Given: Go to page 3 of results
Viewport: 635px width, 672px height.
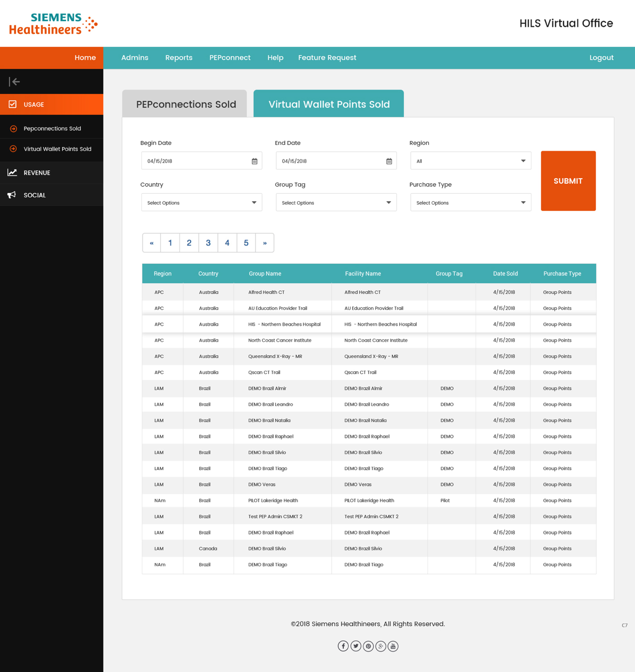Looking at the screenshot, I should click(x=208, y=243).
